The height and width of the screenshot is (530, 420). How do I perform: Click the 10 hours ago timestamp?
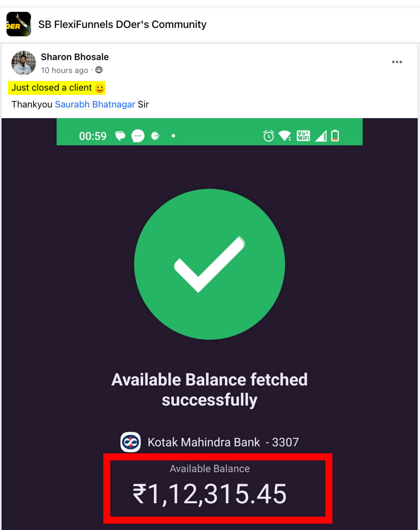(x=65, y=70)
